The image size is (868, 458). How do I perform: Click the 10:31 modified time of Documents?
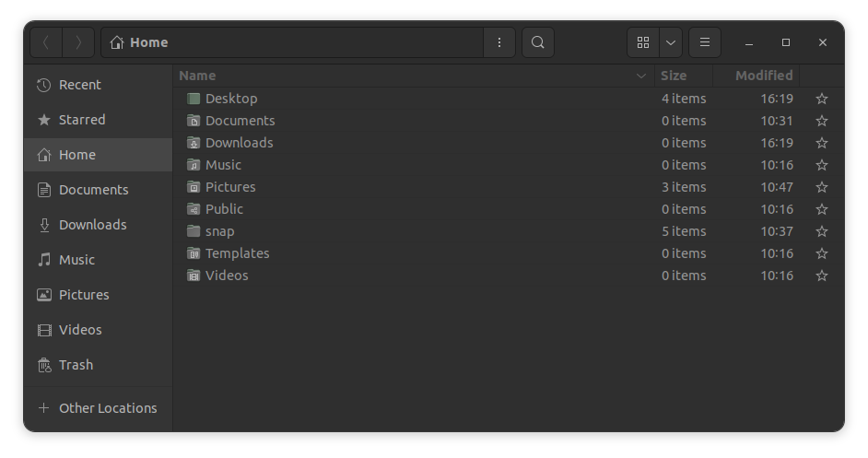point(777,121)
